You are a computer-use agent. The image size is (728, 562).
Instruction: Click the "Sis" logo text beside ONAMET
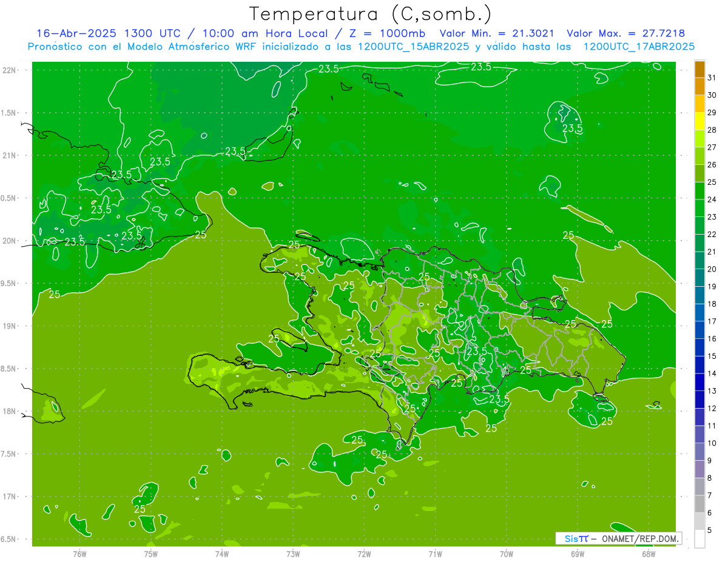coord(571,538)
